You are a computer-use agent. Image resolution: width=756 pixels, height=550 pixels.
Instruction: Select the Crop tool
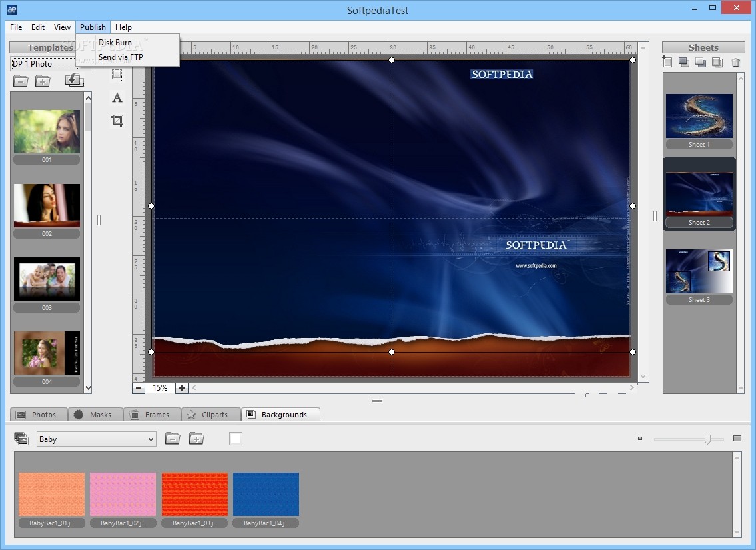(x=117, y=120)
